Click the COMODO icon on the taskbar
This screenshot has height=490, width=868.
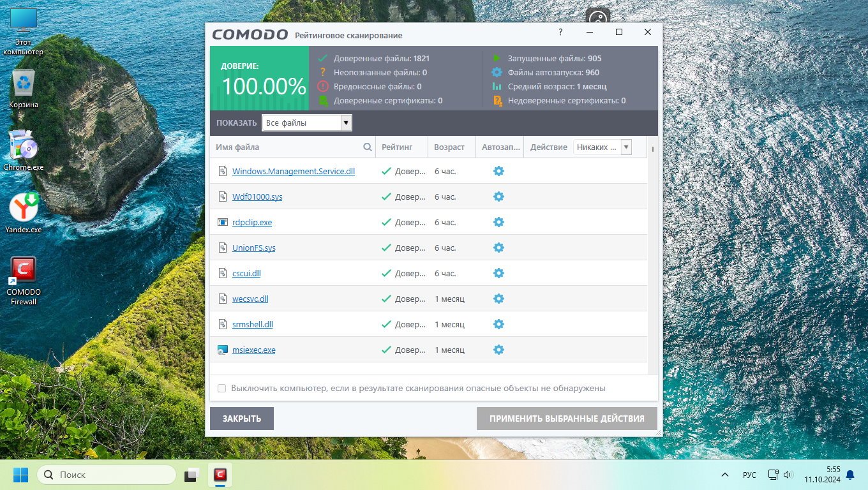tap(221, 475)
